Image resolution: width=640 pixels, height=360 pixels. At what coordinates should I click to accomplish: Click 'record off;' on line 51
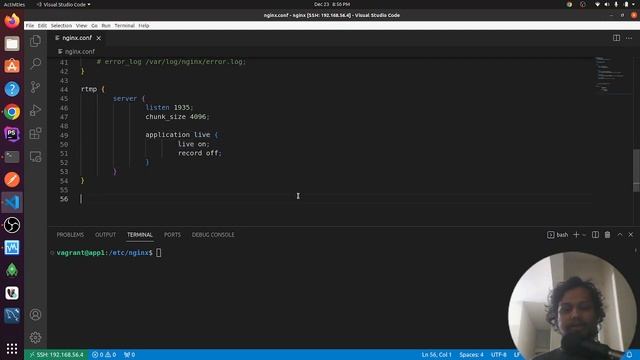(x=200, y=153)
